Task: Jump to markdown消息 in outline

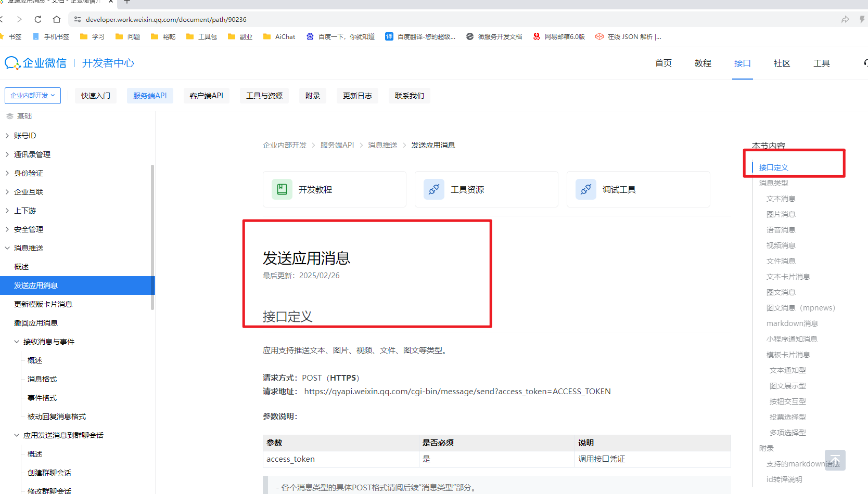Action: [x=792, y=323]
